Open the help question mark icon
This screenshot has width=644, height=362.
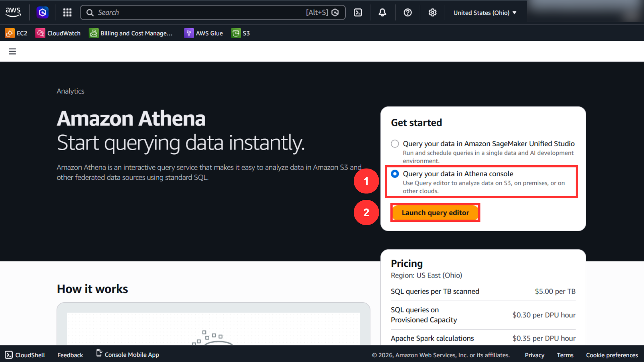(408, 12)
